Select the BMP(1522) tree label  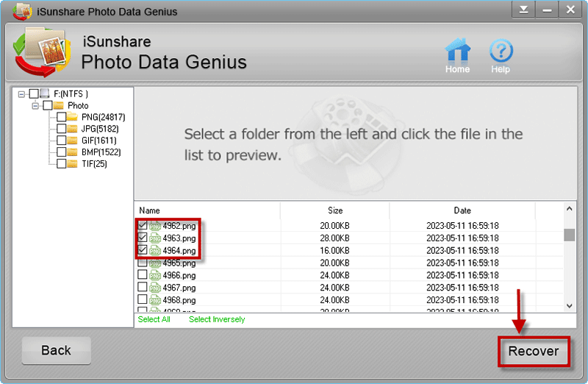pos(101,152)
